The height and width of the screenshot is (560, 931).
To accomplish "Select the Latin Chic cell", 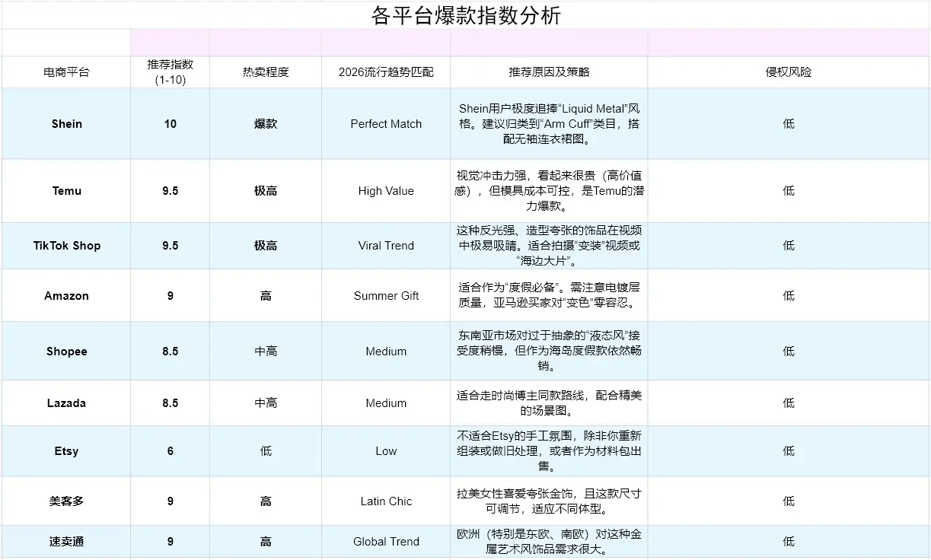I will 386,501.
